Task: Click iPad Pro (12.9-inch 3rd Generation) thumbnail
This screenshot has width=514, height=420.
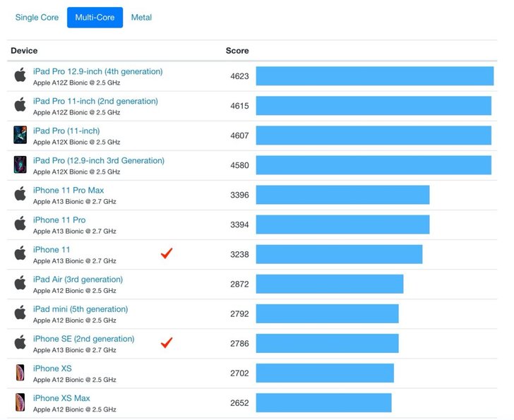Action: point(20,164)
